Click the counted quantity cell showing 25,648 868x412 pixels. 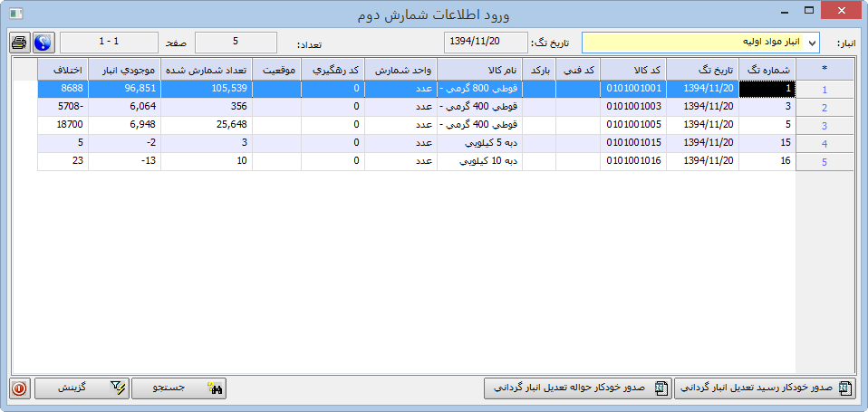(207, 126)
